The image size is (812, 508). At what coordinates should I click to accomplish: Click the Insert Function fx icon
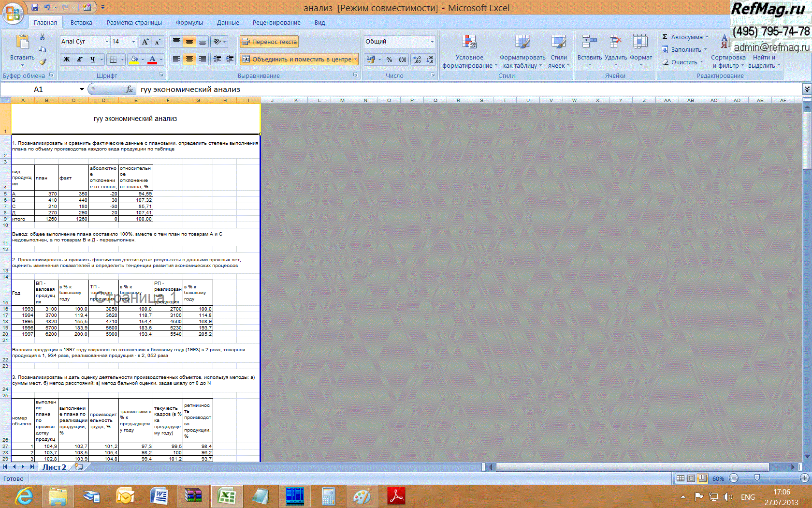129,90
